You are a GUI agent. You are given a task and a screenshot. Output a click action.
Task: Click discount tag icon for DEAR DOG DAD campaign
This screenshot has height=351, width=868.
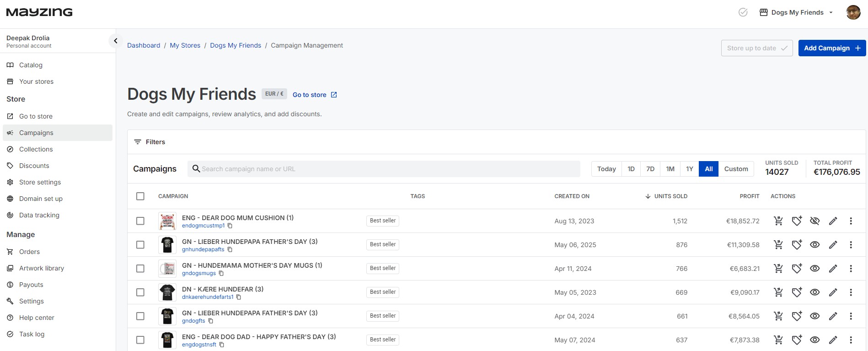pos(797,340)
